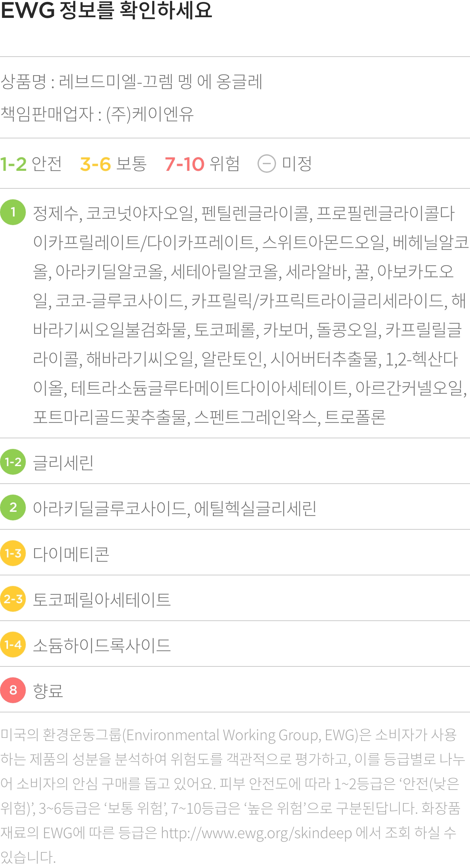Click the green 1-2 grade badge
Image resolution: width=470 pixels, height=868 pixels.
[x=13, y=461]
